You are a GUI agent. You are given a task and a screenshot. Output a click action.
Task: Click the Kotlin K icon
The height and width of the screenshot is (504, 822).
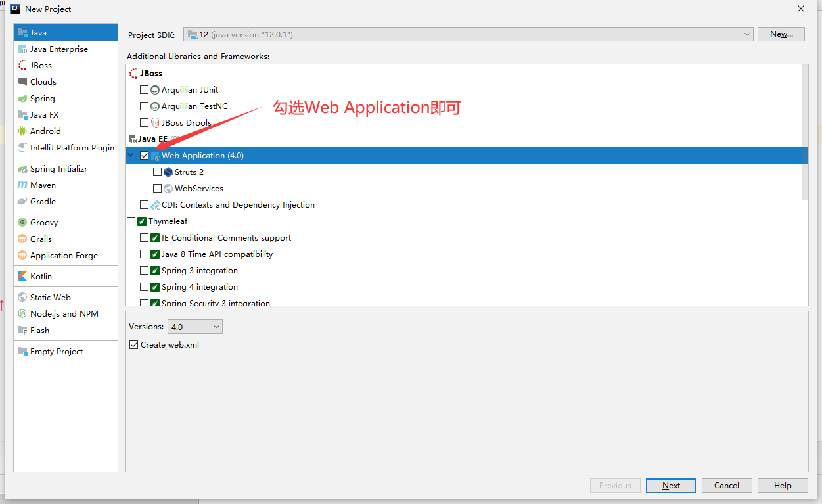coord(22,277)
